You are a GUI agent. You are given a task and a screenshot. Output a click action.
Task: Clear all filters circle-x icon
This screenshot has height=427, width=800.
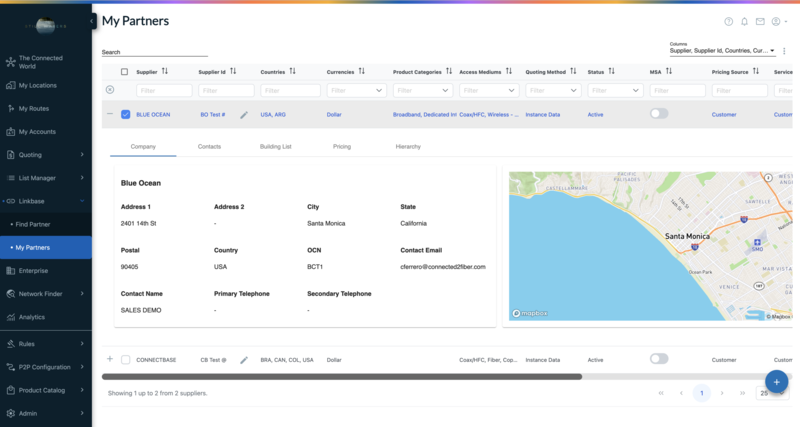tap(110, 90)
